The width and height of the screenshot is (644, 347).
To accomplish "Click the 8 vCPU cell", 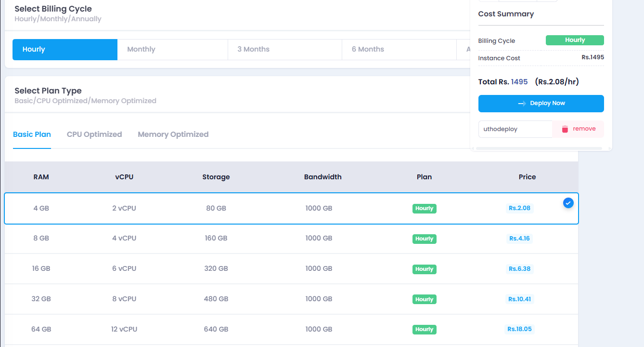I will coord(124,299).
